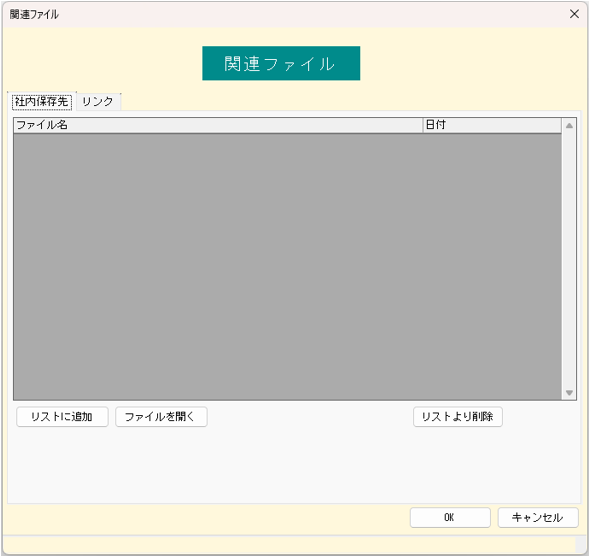The width and height of the screenshot is (591, 557).
Task: Click the scrollbar up arrow
Action: coord(569,126)
